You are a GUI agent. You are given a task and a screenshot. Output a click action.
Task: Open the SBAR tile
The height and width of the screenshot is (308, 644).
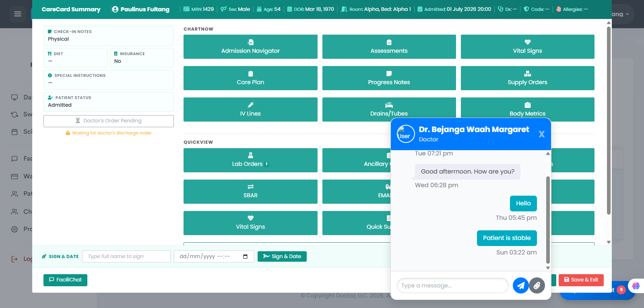point(250,192)
